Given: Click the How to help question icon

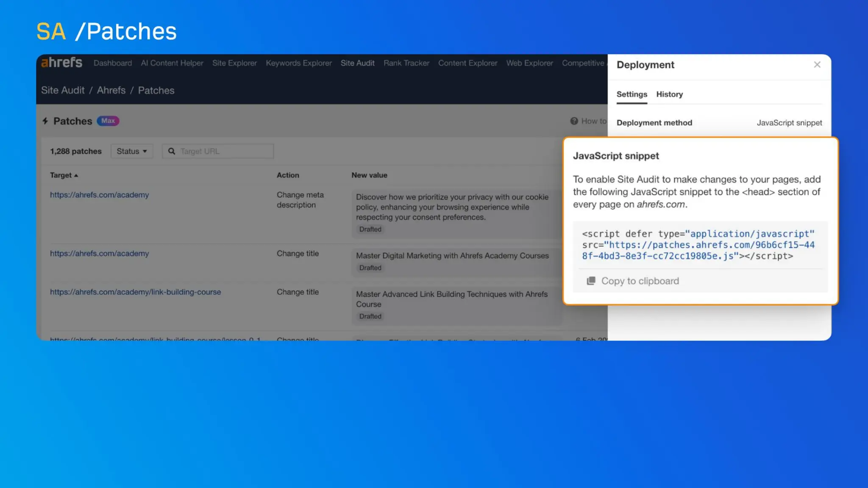Looking at the screenshot, I should 574,121.
